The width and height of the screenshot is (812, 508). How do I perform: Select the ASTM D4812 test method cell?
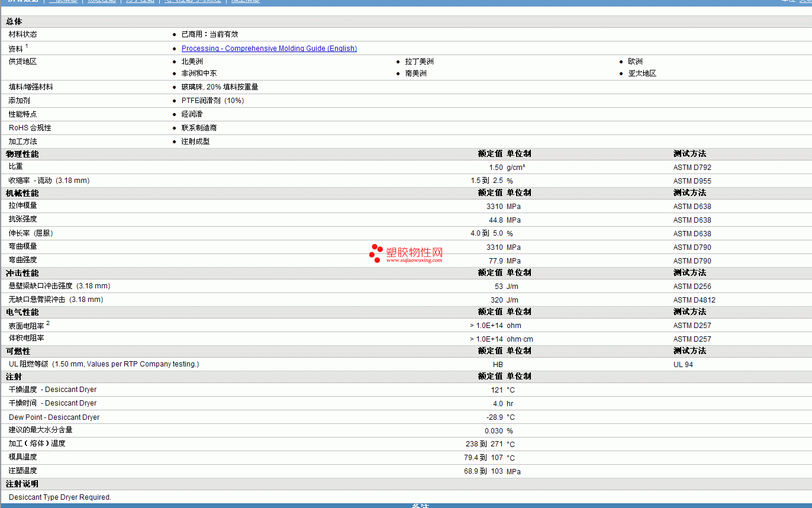(694, 300)
